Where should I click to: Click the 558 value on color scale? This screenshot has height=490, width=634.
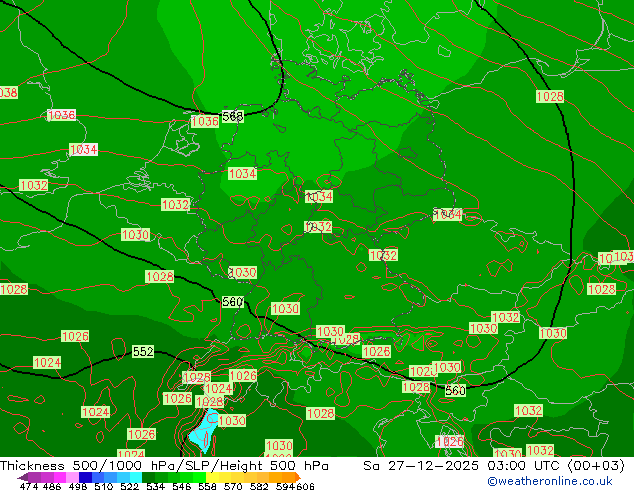coord(207,486)
